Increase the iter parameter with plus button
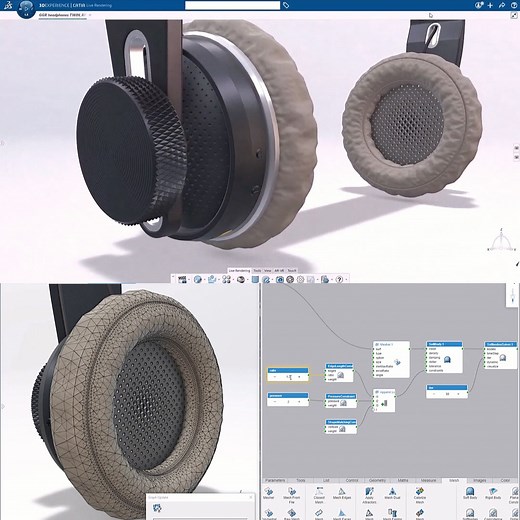This screenshot has width=520, height=520. (x=458, y=394)
